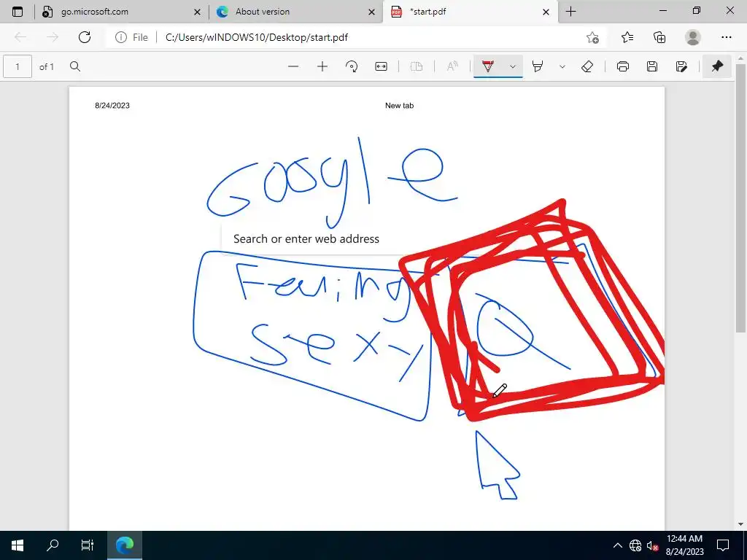Show hidden system tray icons

click(x=617, y=545)
